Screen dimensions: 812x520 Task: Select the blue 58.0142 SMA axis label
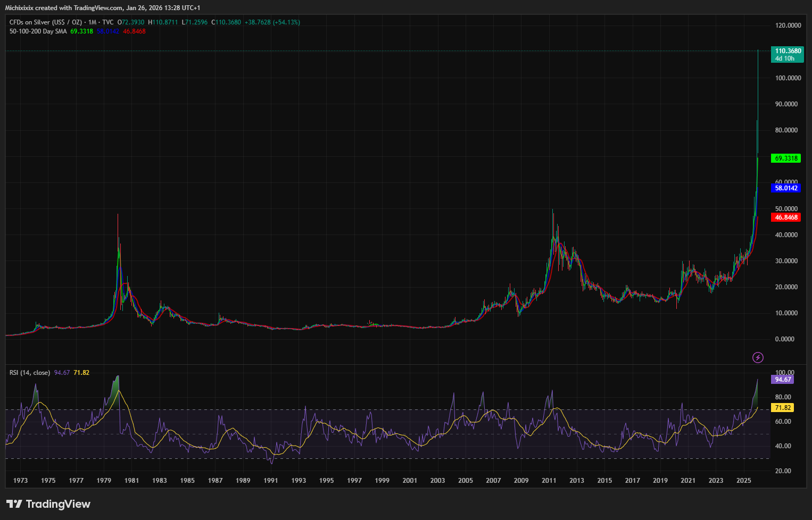(x=786, y=188)
